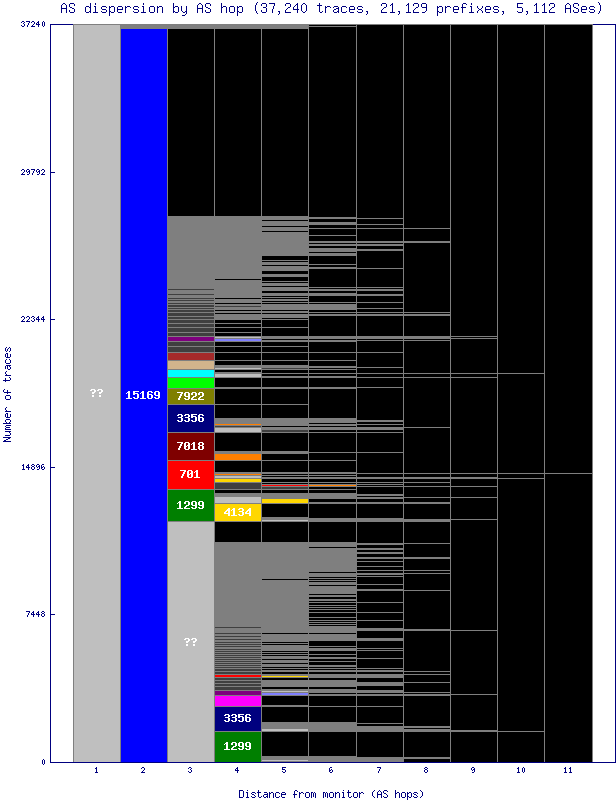Click x-axis tick label 6
This screenshot has width=616, height=800.
[332, 771]
